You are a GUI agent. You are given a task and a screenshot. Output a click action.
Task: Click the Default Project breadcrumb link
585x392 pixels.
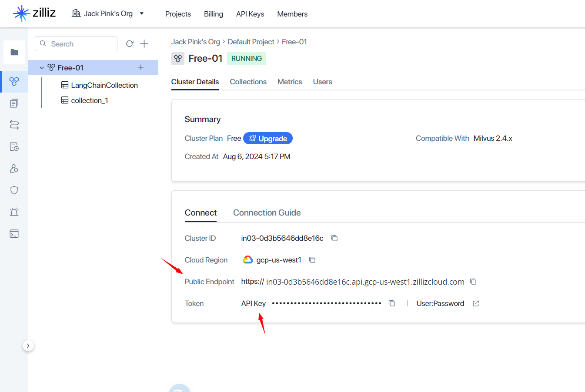click(251, 42)
